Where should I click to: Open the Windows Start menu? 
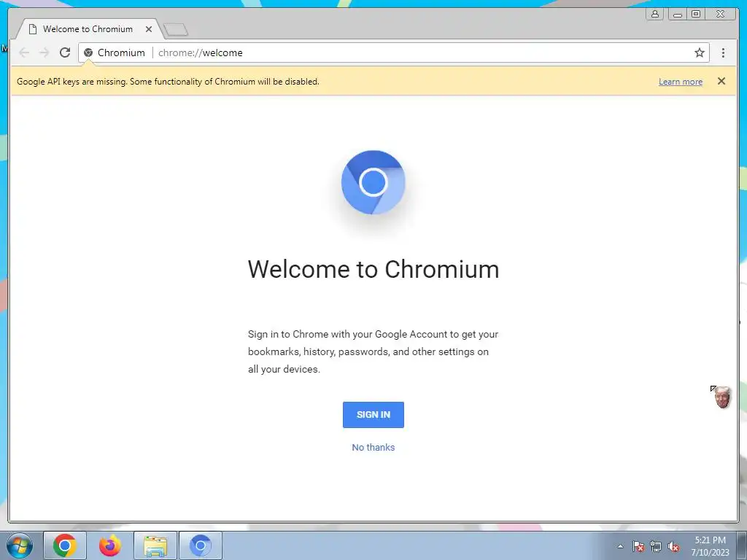(x=20, y=545)
